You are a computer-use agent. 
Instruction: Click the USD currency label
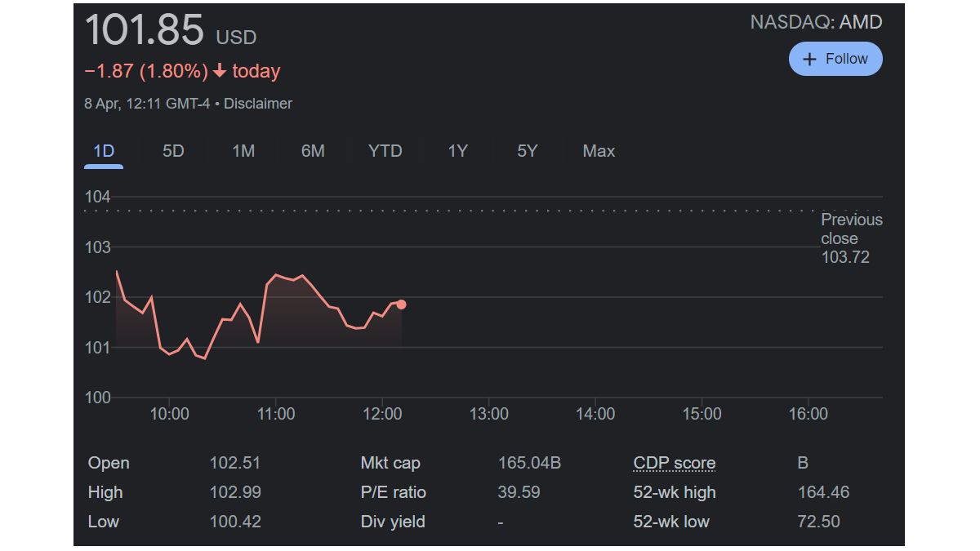[x=236, y=38]
